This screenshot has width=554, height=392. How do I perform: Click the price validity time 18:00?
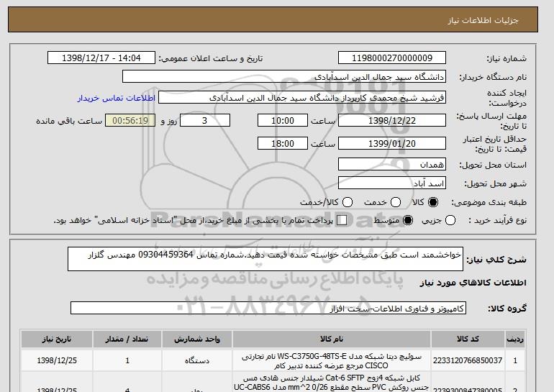click(x=283, y=143)
